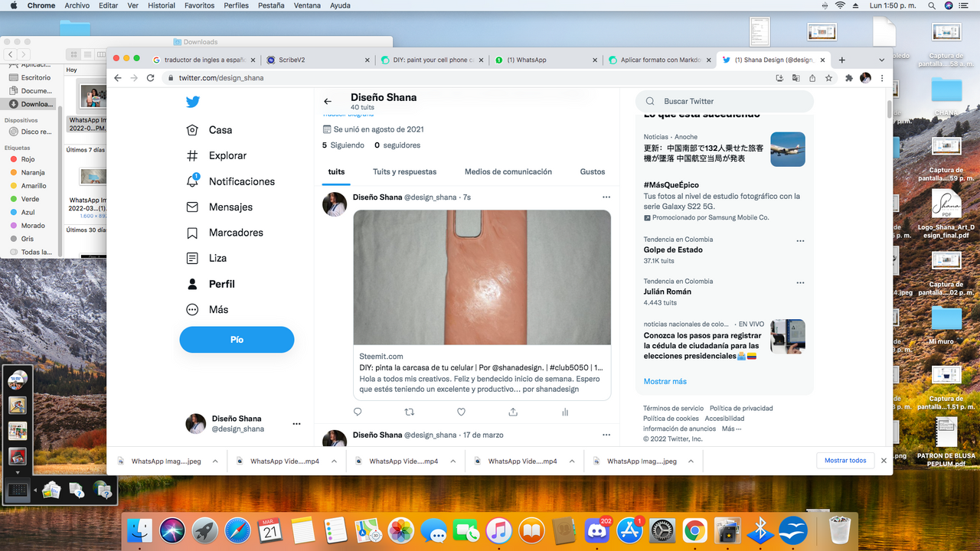Open Más options in sidebar
The image size is (980, 551).
[x=207, y=309]
